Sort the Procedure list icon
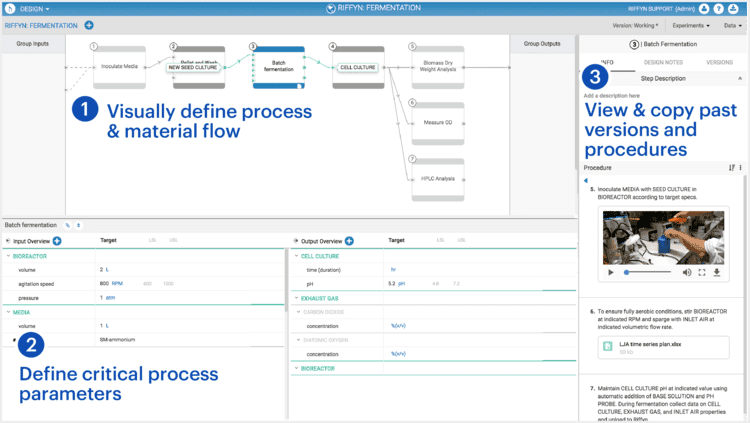The width and height of the screenshot is (750, 423). click(x=731, y=168)
